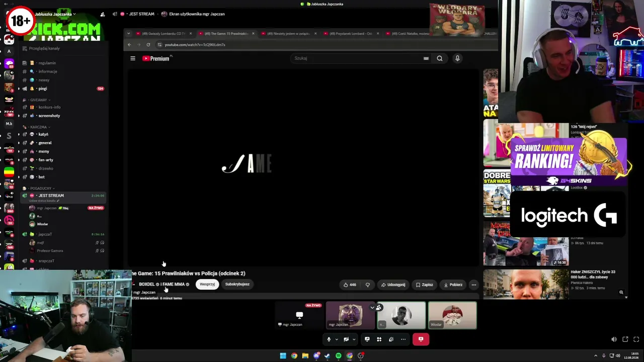Open File Explorer from the taskbar
Viewport: 644px width, 362px height.
point(305,356)
